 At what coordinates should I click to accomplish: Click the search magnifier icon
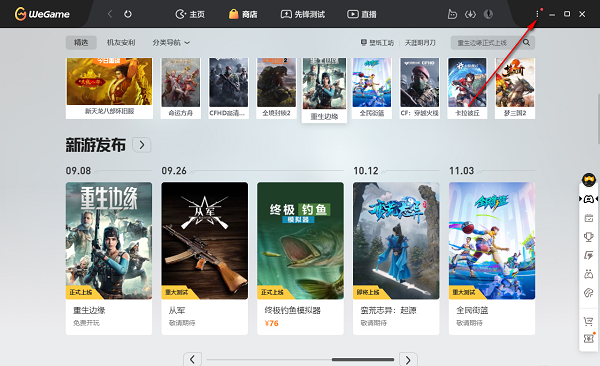coord(527,42)
